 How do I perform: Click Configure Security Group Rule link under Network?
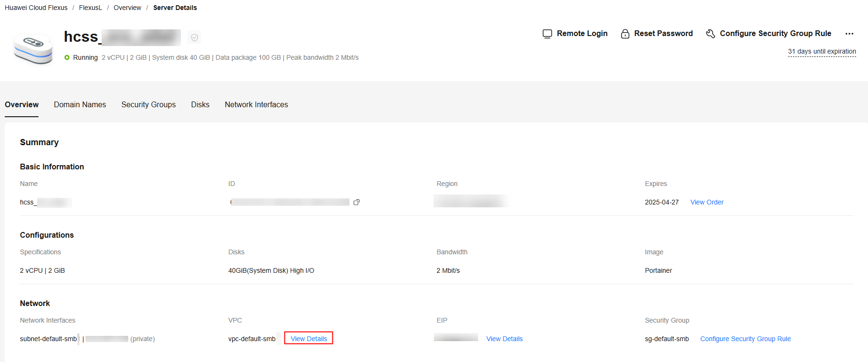745,339
